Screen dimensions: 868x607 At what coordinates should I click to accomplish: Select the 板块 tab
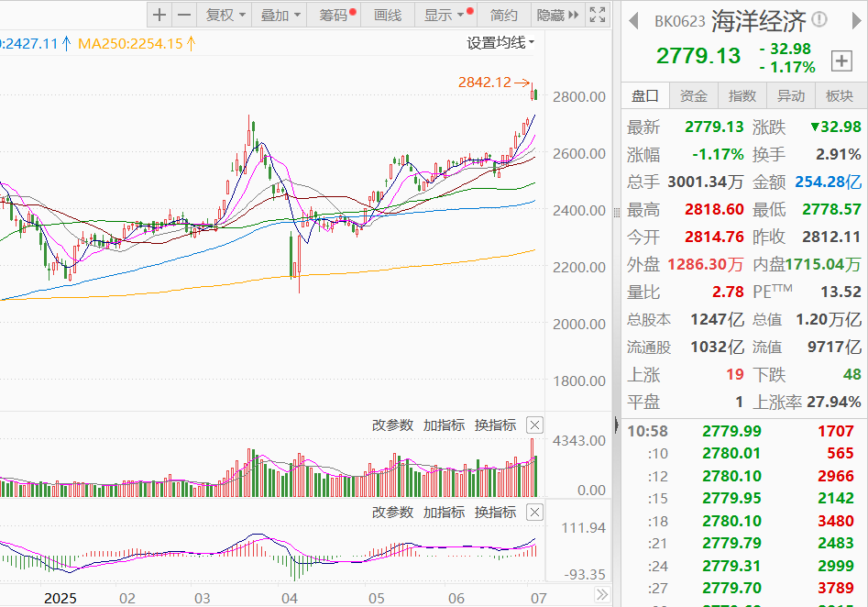(x=839, y=96)
